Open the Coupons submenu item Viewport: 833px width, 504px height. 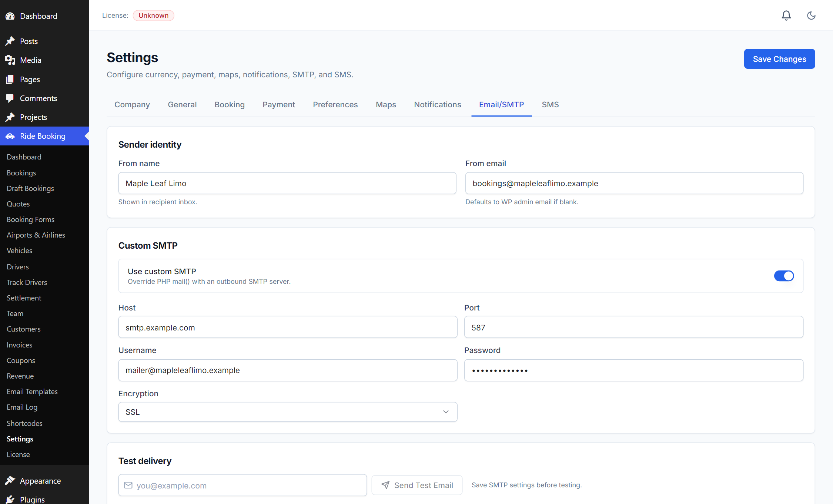click(21, 360)
